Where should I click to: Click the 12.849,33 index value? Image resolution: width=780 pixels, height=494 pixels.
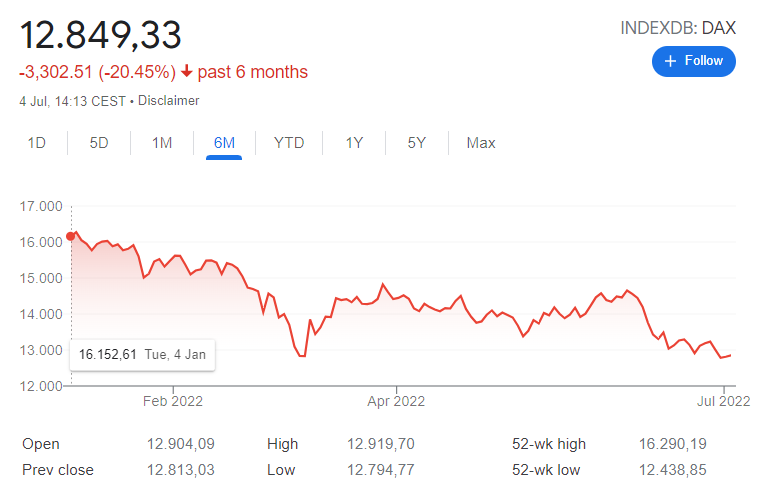(101, 34)
